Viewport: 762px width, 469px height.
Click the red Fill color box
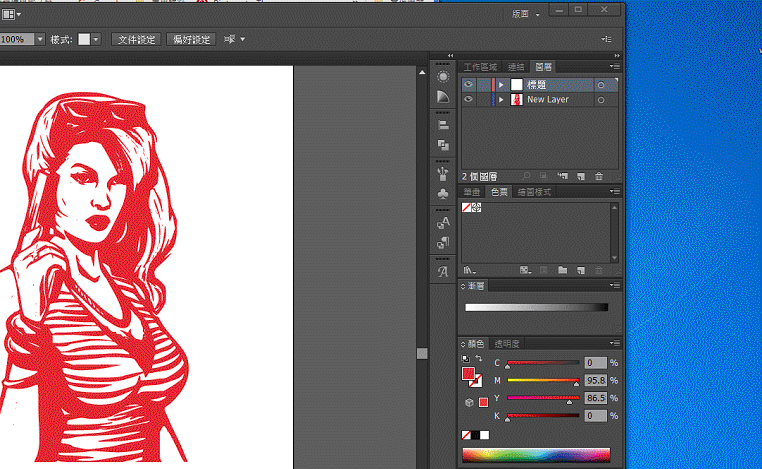point(468,373)
